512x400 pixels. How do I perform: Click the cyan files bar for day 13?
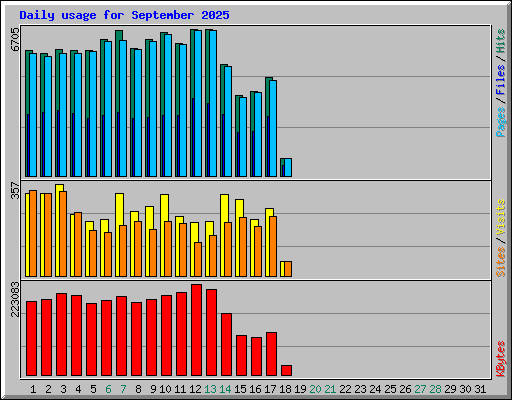pyautogui.click(x=213, y=103)
